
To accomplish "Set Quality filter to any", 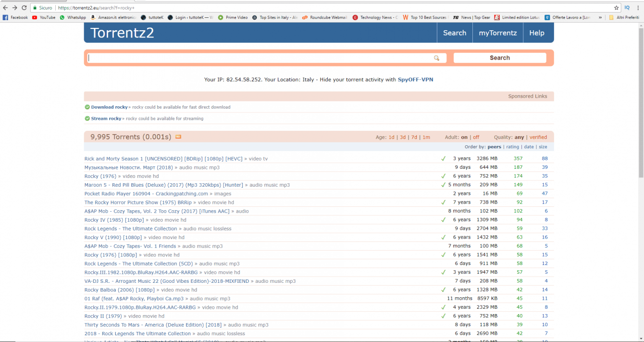I will 519,137.
